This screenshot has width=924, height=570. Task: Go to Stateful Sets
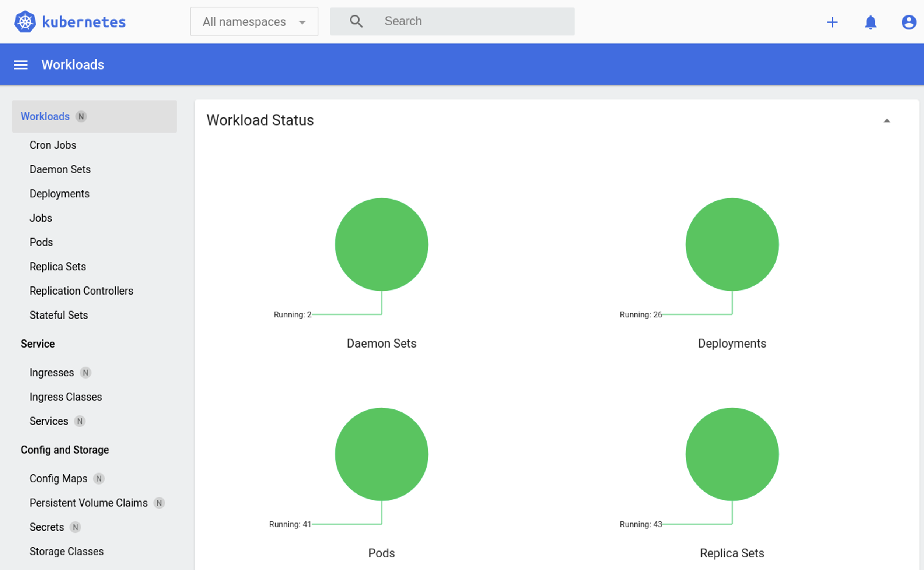pyautogui.click(x=59, y=315)
